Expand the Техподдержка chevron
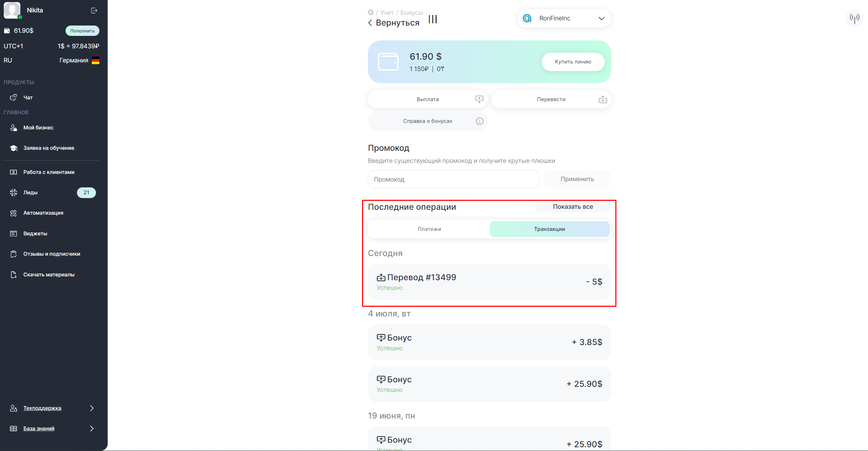Image resolution: width=868 pixels, height=451 pixels. pyautogui.click(x=92, y=408)
